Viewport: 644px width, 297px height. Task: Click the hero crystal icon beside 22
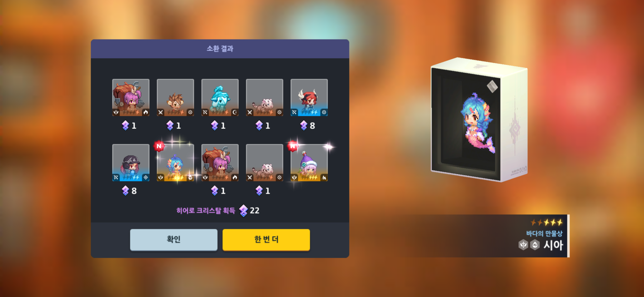[x=244, y=211]
